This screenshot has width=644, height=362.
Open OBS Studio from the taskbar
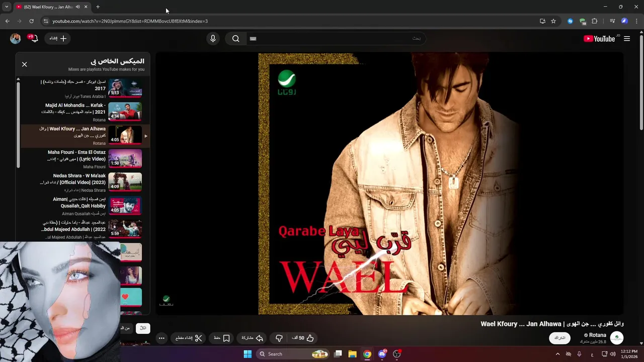pyautogui.click(x=397, y=354)
